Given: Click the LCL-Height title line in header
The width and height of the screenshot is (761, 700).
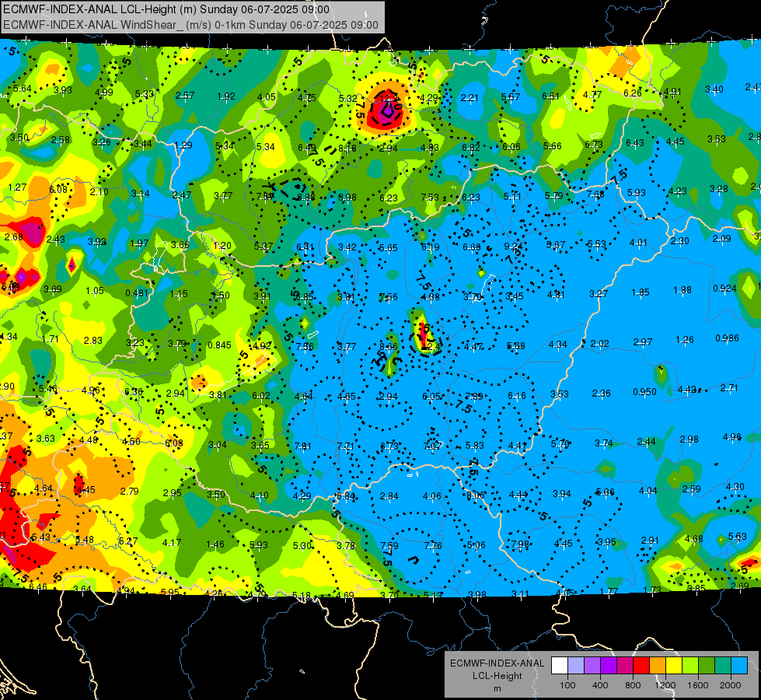Looking at the screenshot, I should [x=166, y=9].
